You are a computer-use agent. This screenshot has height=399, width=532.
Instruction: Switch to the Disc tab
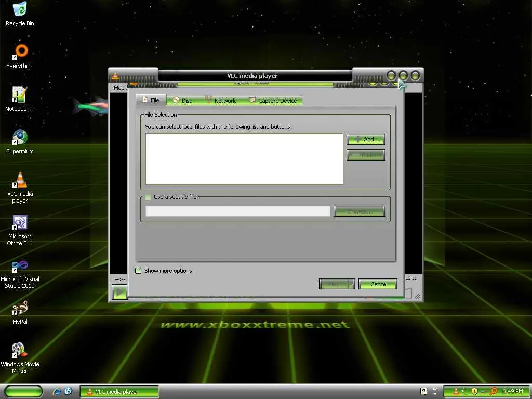182,100
